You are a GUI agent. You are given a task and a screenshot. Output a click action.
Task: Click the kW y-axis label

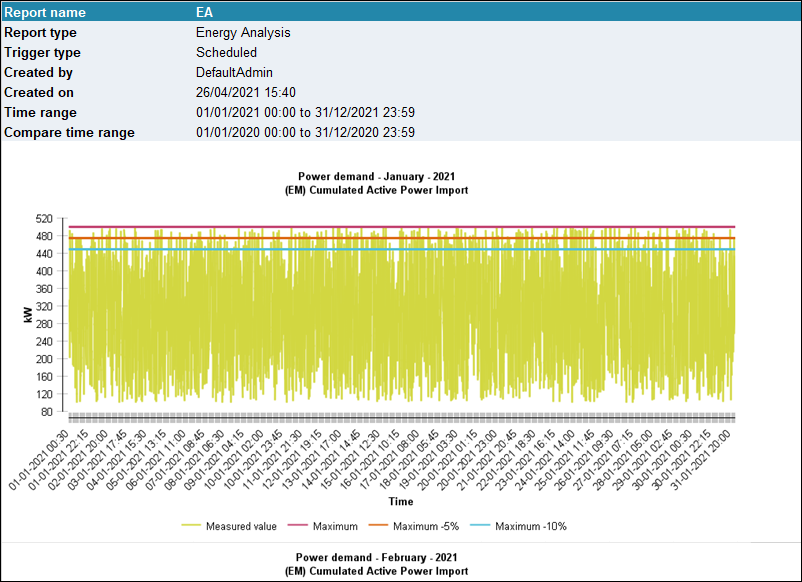(x=27, y=315)
